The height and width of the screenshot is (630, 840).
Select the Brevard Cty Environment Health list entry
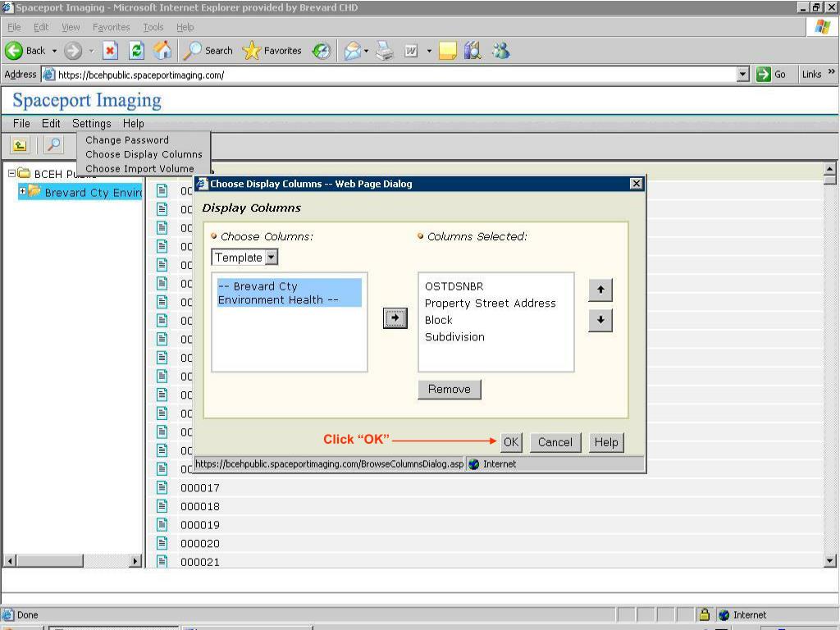(290, 293)
